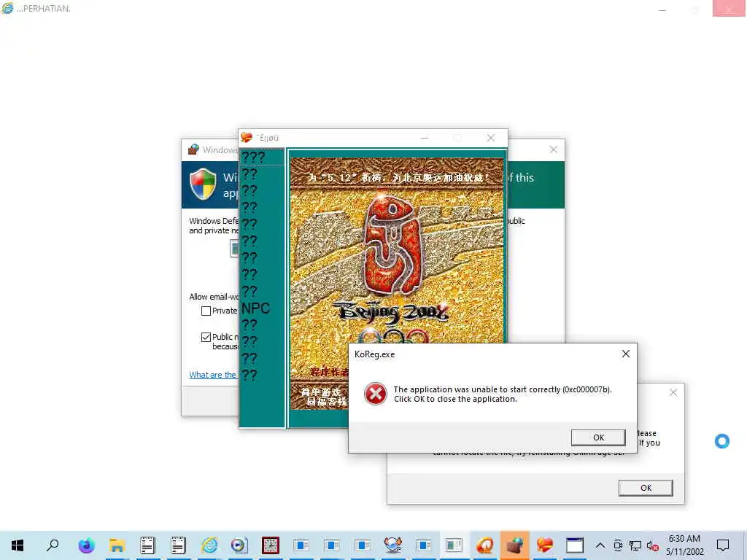747x560 pixels.
Task: Open the red clock app in taskbar
Action: 270,545
